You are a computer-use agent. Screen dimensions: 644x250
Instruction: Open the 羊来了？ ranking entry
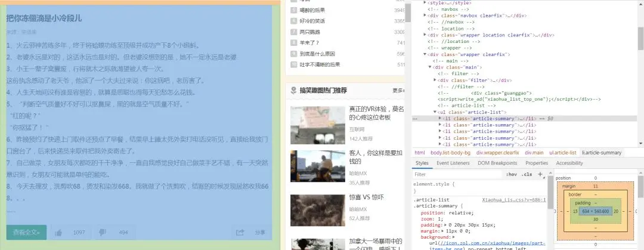(309, 43)
